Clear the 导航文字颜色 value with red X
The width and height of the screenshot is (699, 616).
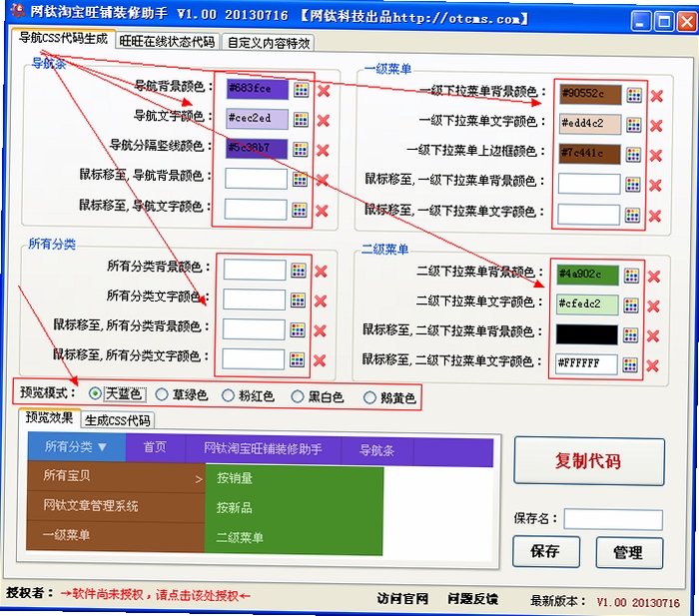(x=324, y=121)
